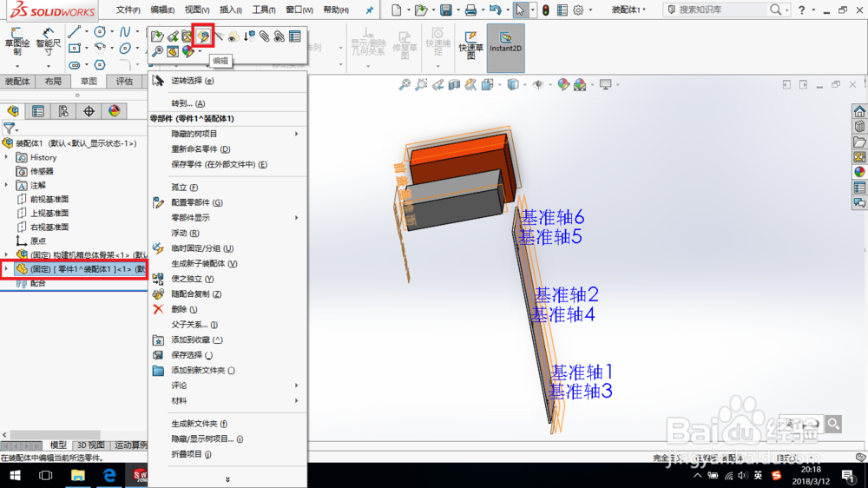868x488 pixels.
Task: Select the Smart Dimension tool
Action: coord(48,42)
